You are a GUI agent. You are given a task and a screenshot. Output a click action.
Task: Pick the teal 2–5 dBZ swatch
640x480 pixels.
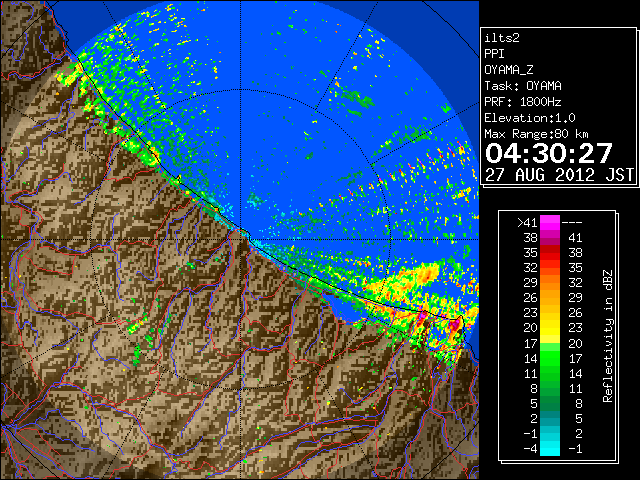coord(550,418)
